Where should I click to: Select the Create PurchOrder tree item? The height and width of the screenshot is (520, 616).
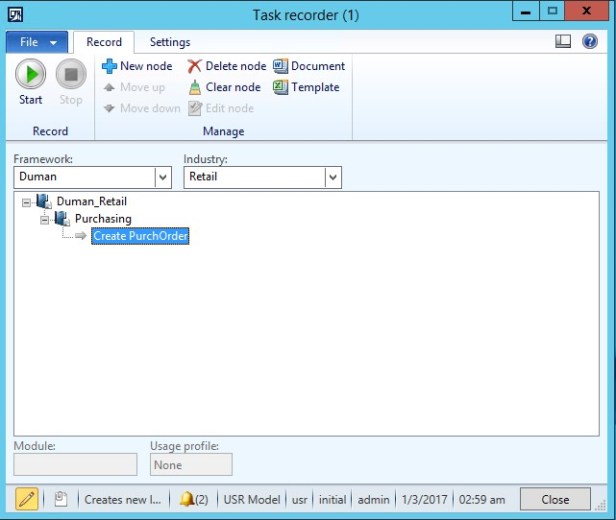140,236
